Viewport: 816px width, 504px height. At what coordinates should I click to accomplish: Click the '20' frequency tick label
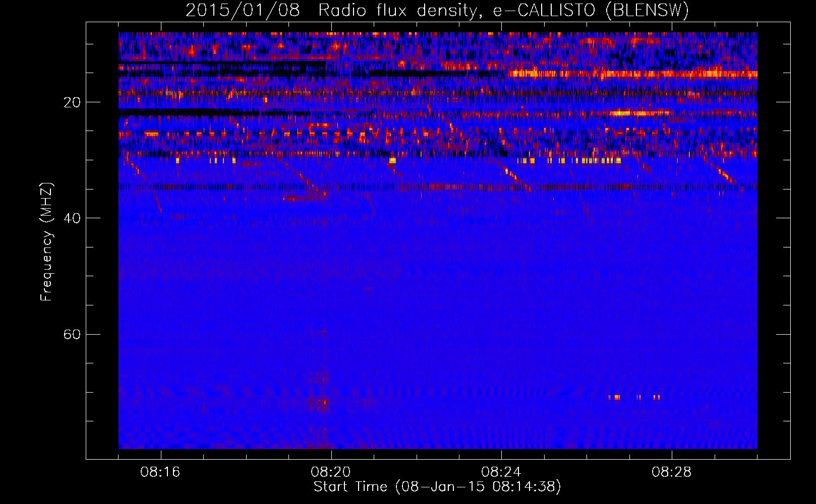(x=72, y=102)
